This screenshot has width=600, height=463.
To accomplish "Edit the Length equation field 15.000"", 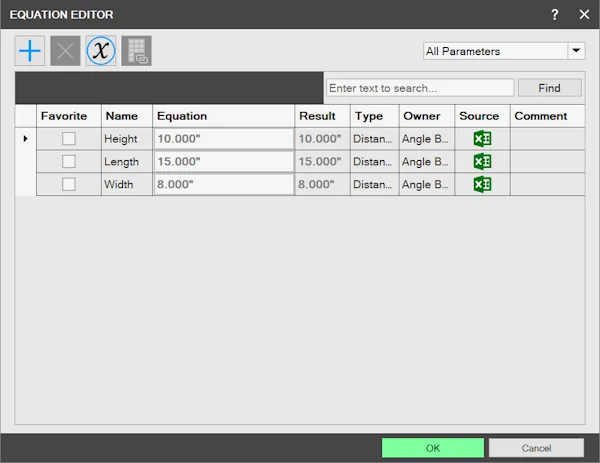I will coord(224,161).
